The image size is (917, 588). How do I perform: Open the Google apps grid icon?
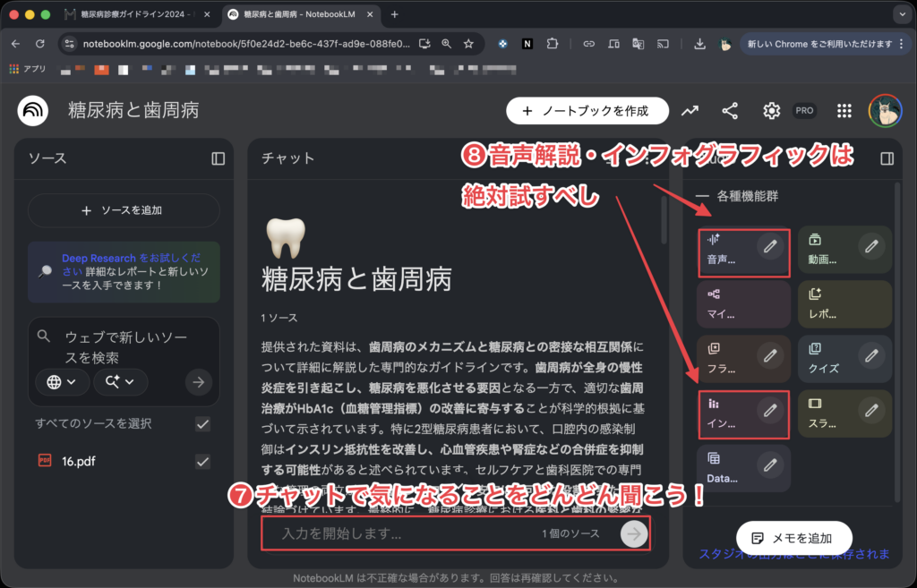843,111
